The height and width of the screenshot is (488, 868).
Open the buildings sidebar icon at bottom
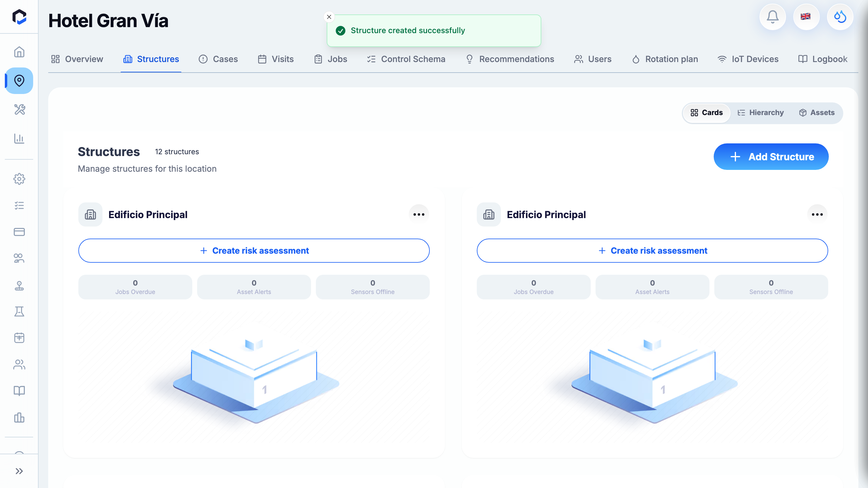[19, 418]
